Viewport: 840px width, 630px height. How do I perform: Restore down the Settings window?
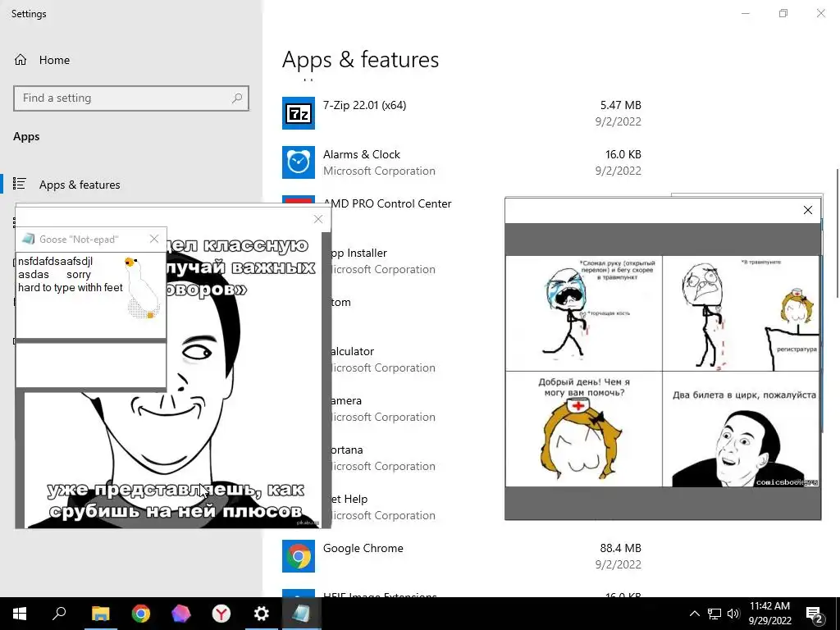click(783, 13)
